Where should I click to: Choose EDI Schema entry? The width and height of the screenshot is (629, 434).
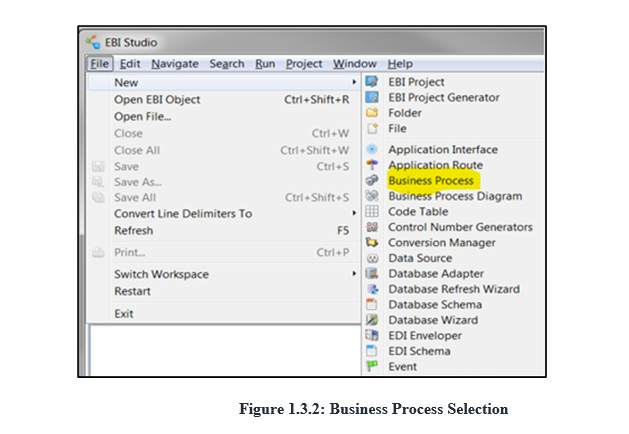coord(419,351)
